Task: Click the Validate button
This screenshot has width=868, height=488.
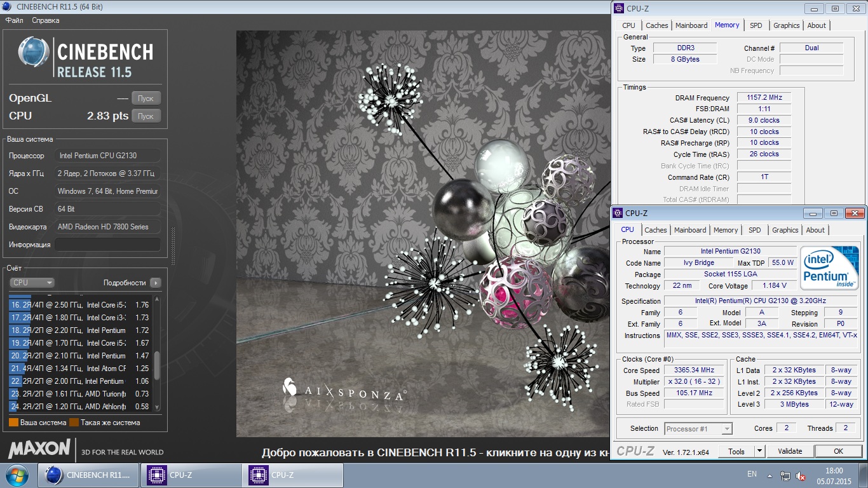Action: pyautogui.click(x=790, y=451)
